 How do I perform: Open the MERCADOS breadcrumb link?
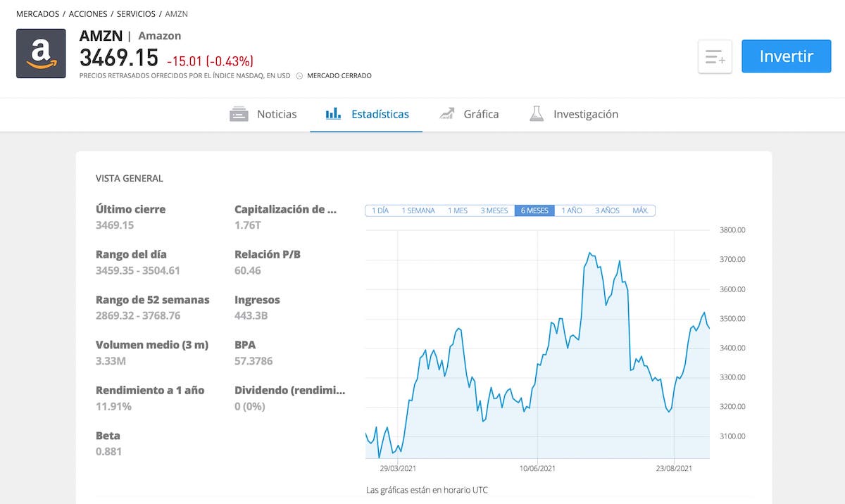(37, 13)
